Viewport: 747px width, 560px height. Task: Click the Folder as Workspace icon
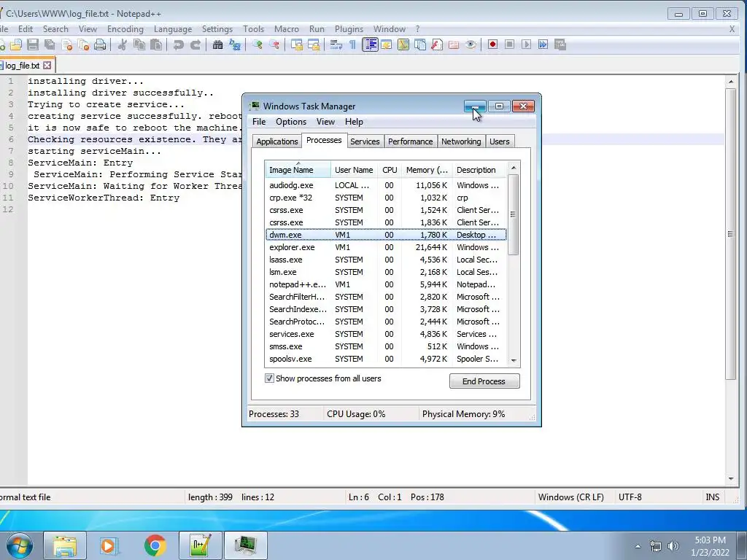click(454, 44)
